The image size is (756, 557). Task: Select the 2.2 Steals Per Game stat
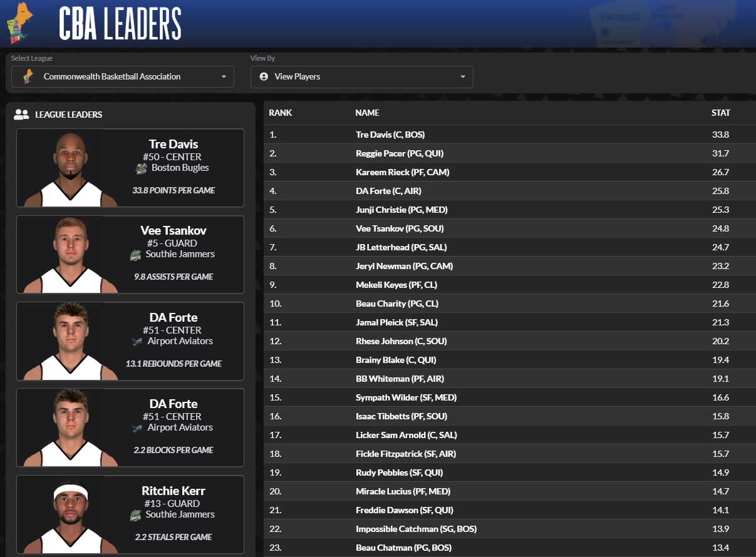tap(173, 537)
